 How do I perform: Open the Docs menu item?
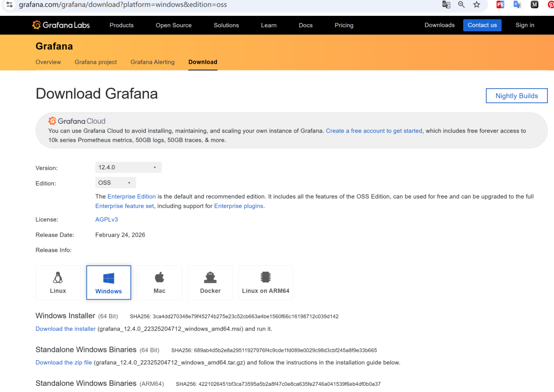[306, 25]
